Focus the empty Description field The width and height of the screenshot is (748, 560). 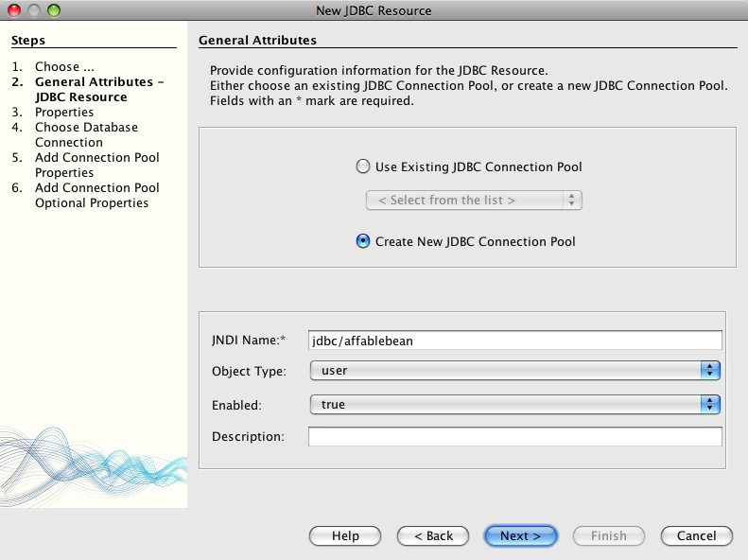(x=515, y=436)
